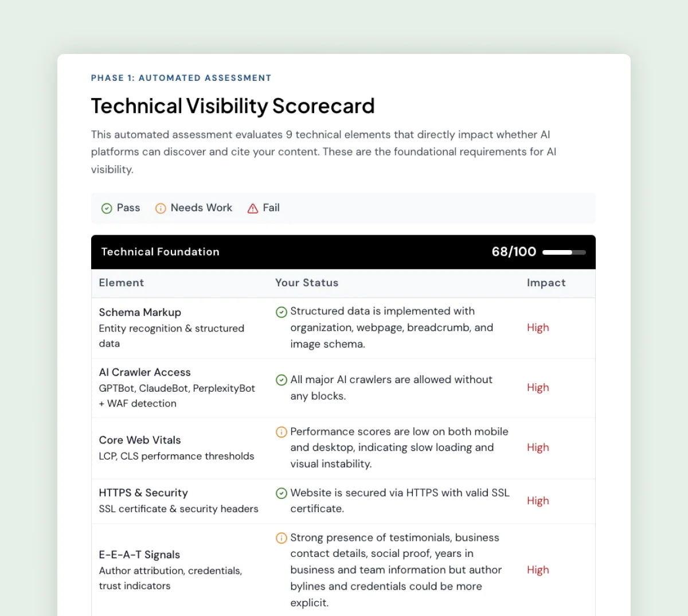Click the 68/100 score progress bar
Screen dimensions: 688x616
tap(564, 252)
